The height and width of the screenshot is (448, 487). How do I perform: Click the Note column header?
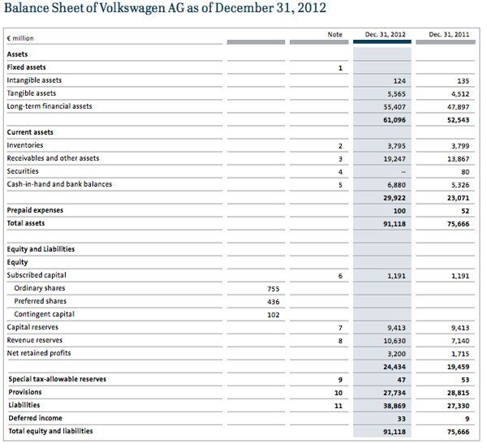tap(335, 35)
